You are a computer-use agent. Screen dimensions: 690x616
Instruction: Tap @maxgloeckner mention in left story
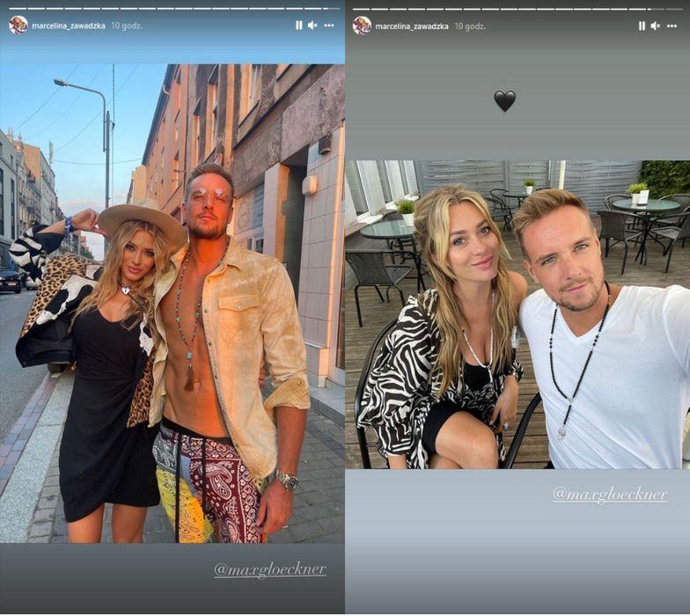(270, 570)
